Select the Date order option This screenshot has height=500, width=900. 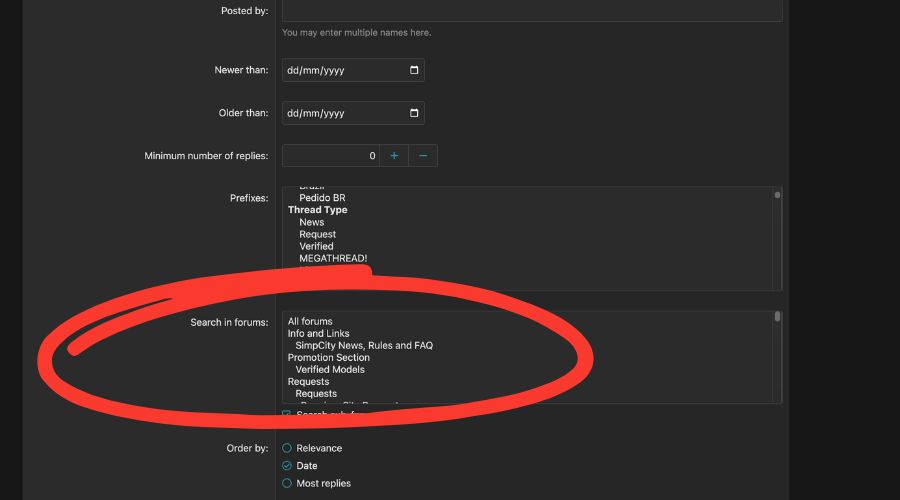[x=287, y=466]
